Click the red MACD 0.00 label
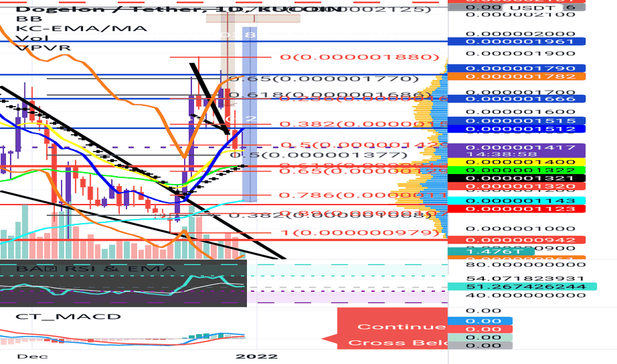 [480, 330]
